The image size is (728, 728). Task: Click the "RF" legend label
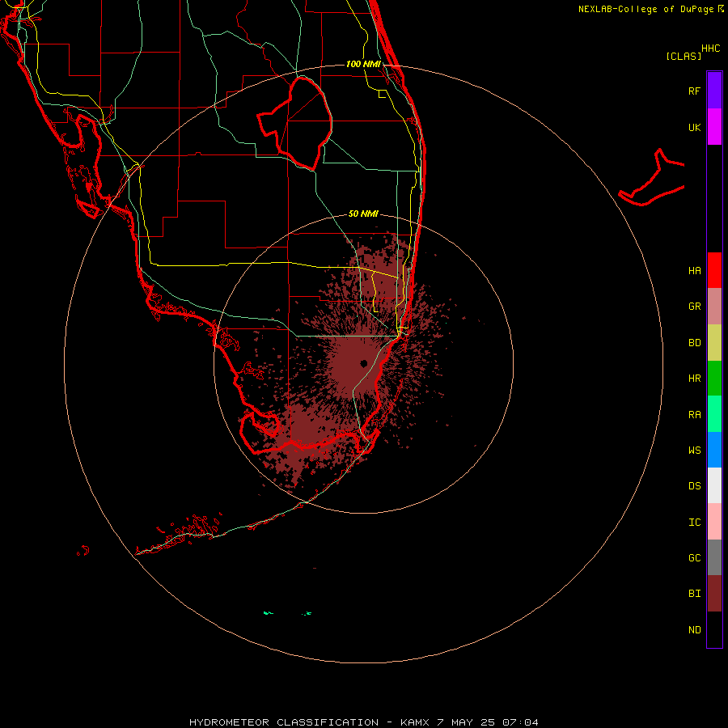coord(694,91)
